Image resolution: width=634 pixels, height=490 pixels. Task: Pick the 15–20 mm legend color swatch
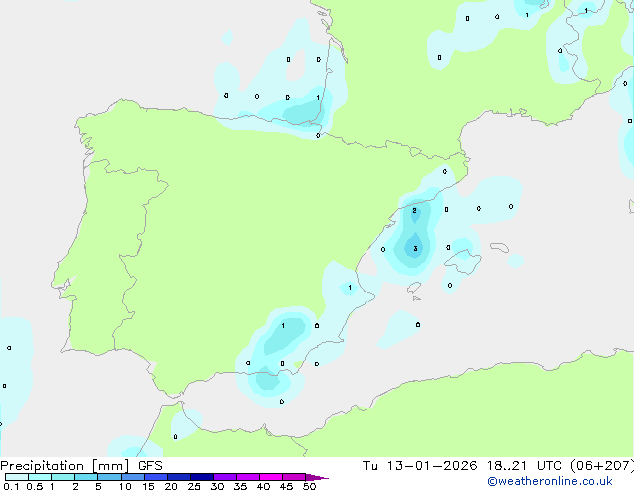tap(156, 477)
